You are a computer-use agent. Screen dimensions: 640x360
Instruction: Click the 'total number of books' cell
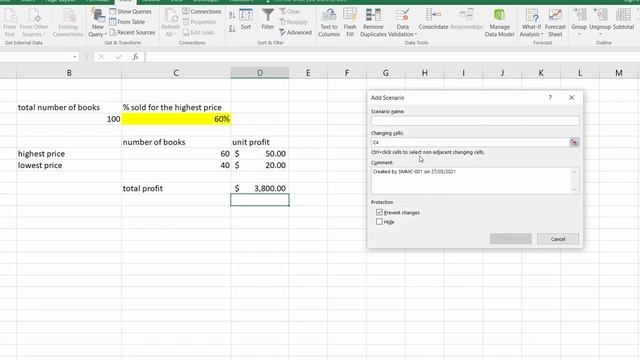tap(69, 107)
